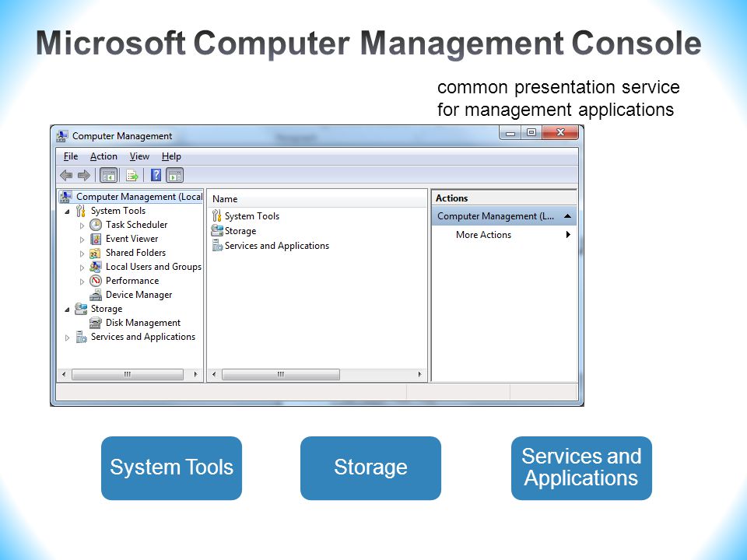The height and width of the screenshot is (560, 747).
Task: Click the Export List toolbar icon
Action: 132,176
